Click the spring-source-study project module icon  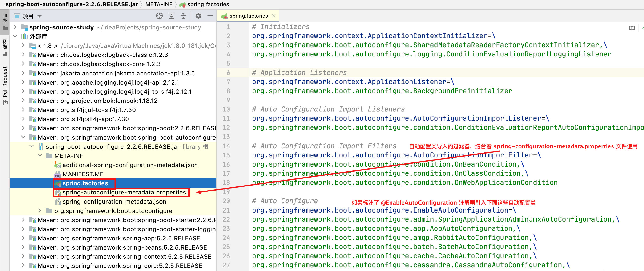[x=24, y=27]
